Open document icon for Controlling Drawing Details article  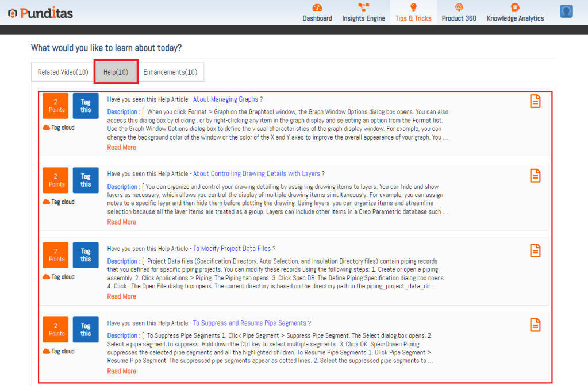tap(535, 176)
